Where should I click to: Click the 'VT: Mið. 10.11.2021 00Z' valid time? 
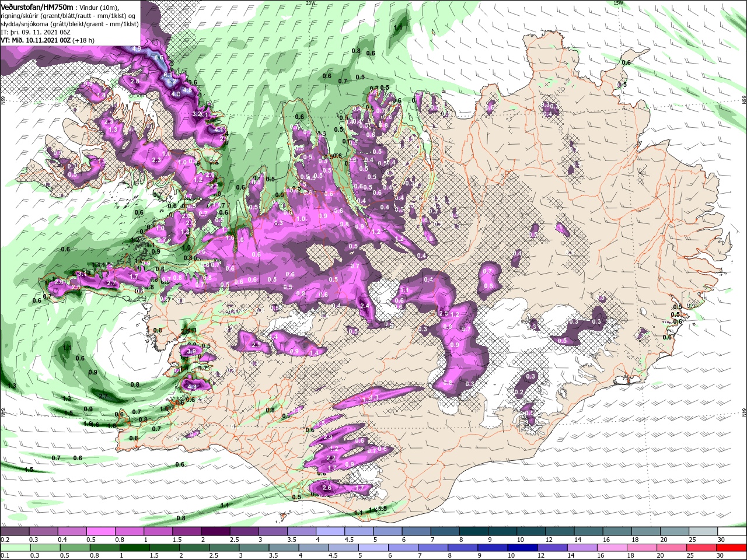[36, 41]
